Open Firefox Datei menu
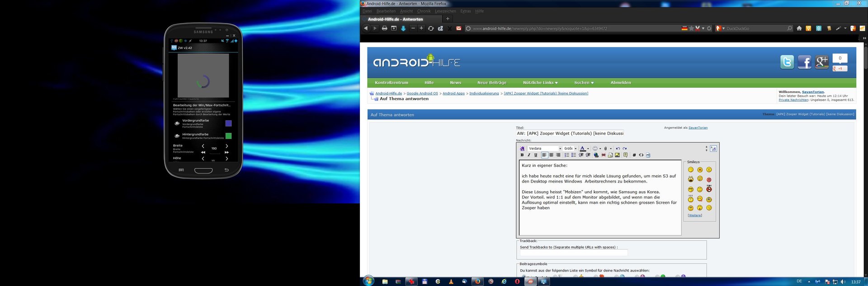Screen dimensions: 868x286 point(367,11)
